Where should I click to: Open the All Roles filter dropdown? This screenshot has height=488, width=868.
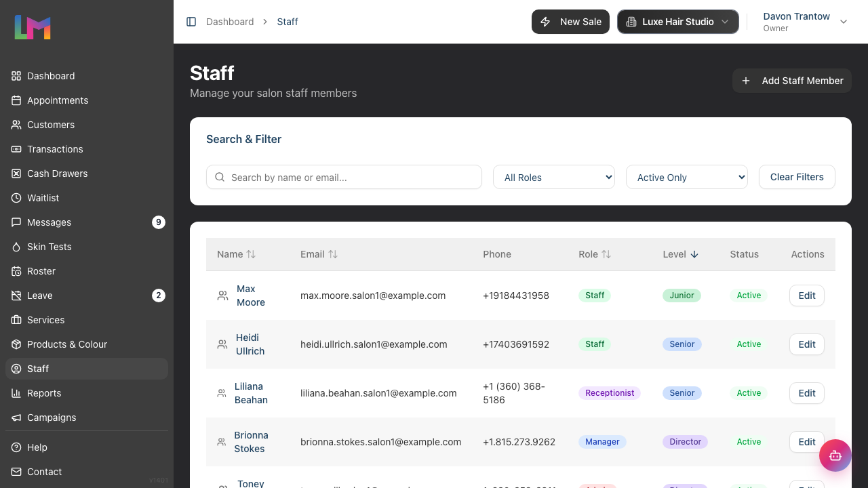point(554,177)
